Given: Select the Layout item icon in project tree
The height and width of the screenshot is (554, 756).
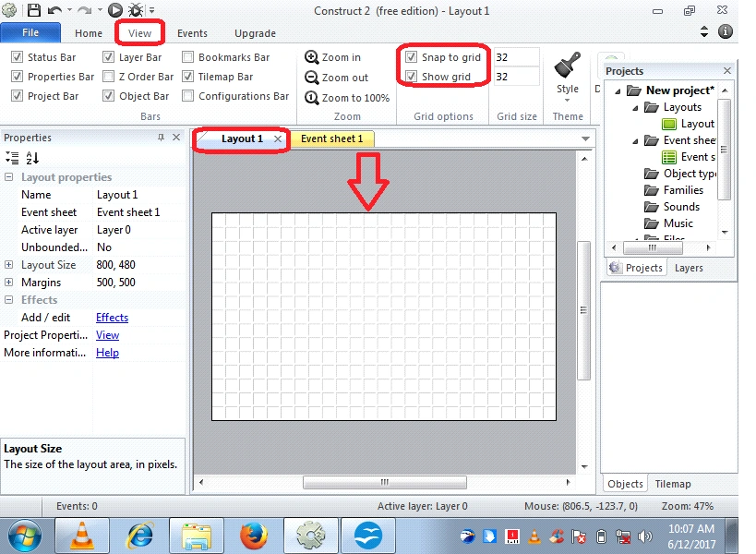Looking at the screenshot, I should [668, 124].
